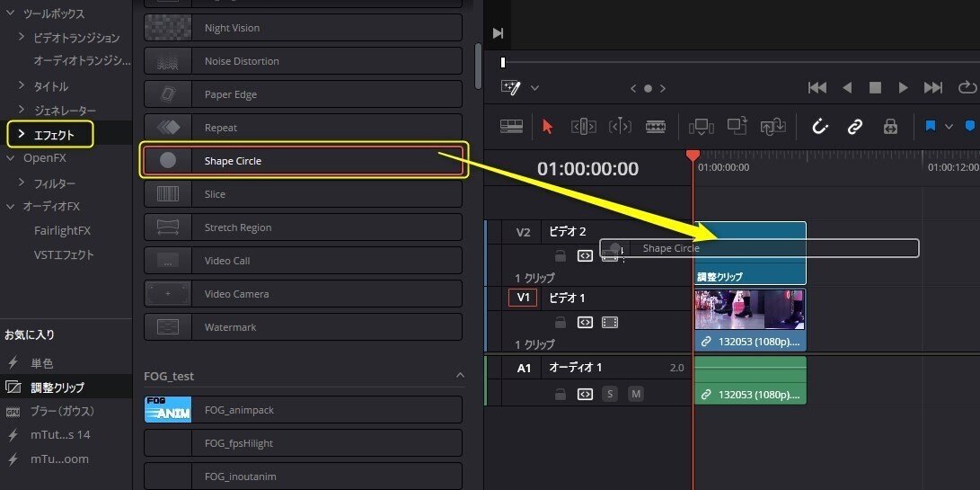Click viewer scrubber bar handle

click(x=502, y=62)
